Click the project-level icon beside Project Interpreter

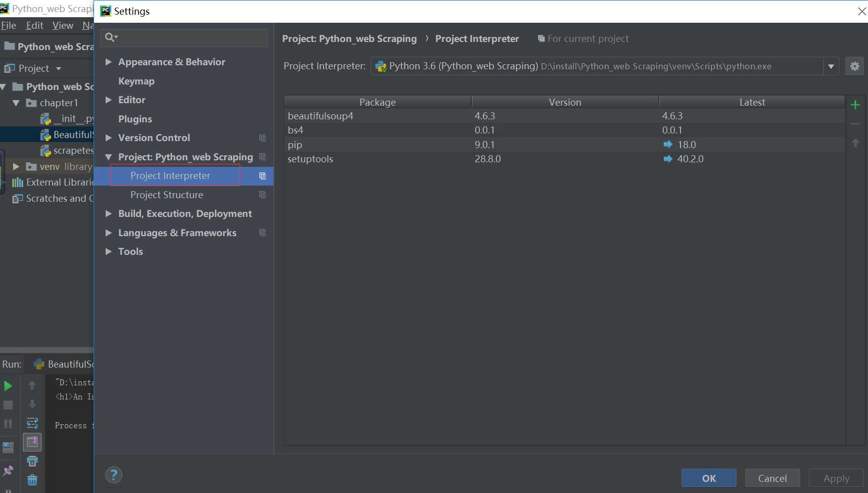click(x=262, y=176)
